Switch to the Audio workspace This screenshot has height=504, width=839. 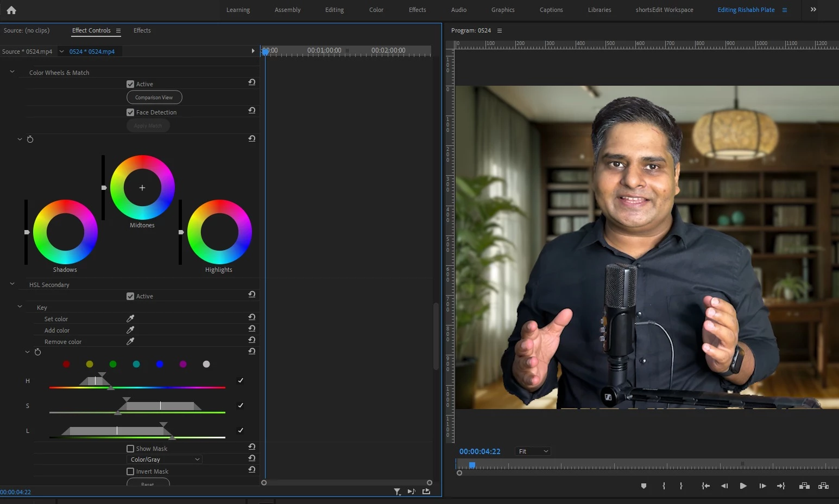pyautogui.click(x=459, y=10)
